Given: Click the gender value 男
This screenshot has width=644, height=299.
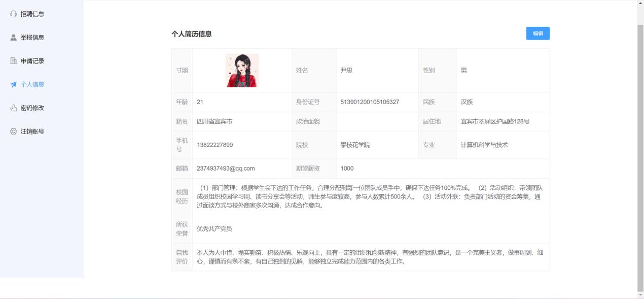Looking at the screenshot, I should [463, 71].
